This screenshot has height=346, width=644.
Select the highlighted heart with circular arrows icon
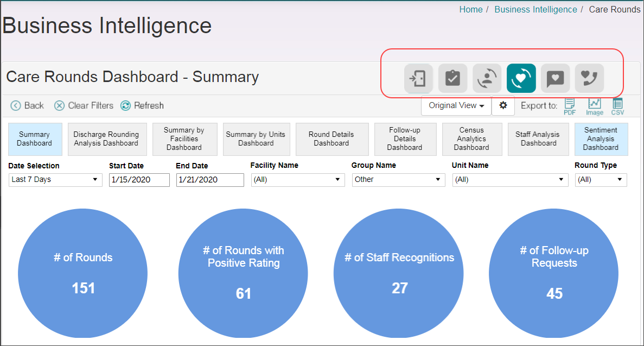521,78
